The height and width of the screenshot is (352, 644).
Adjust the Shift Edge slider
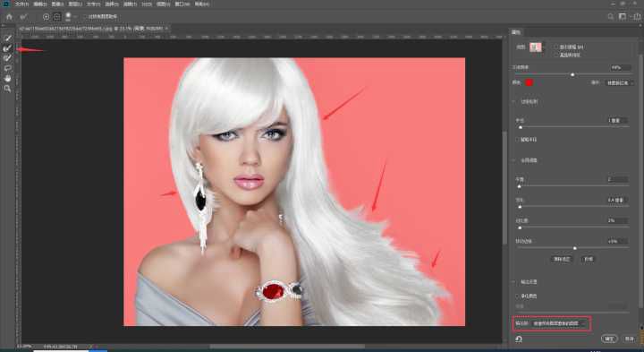point(573,248)
